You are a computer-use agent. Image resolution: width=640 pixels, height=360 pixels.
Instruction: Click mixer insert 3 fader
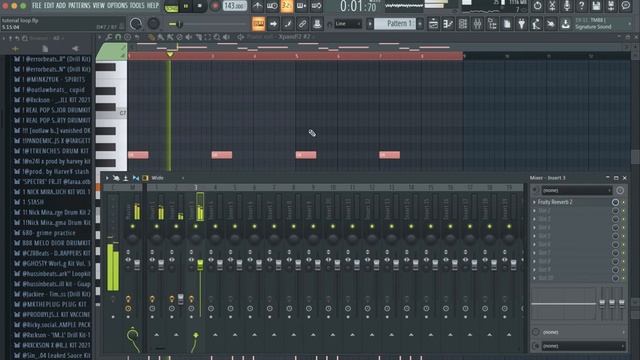click(x=200, y=264)
